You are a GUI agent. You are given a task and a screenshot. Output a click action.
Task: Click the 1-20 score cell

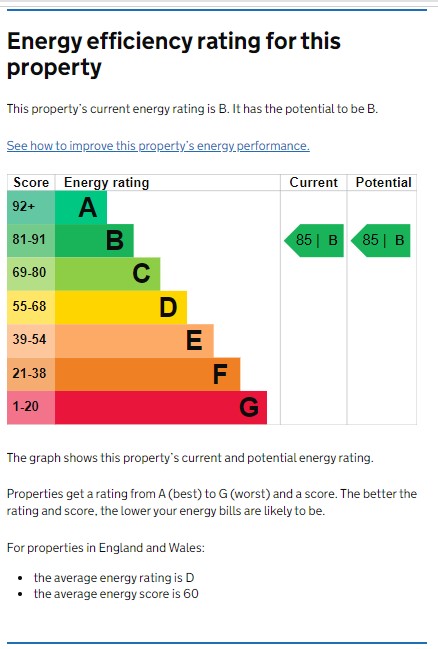31,407
